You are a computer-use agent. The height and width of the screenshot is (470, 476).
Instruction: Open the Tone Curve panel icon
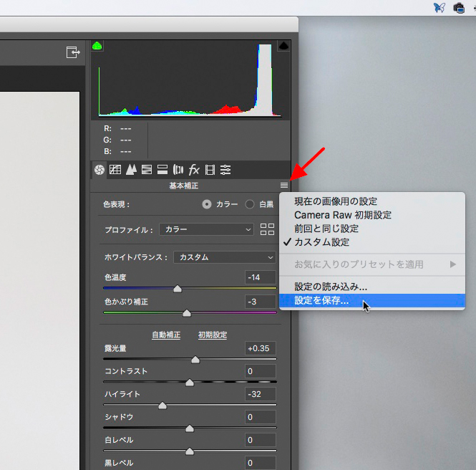[x=115, y=170]
